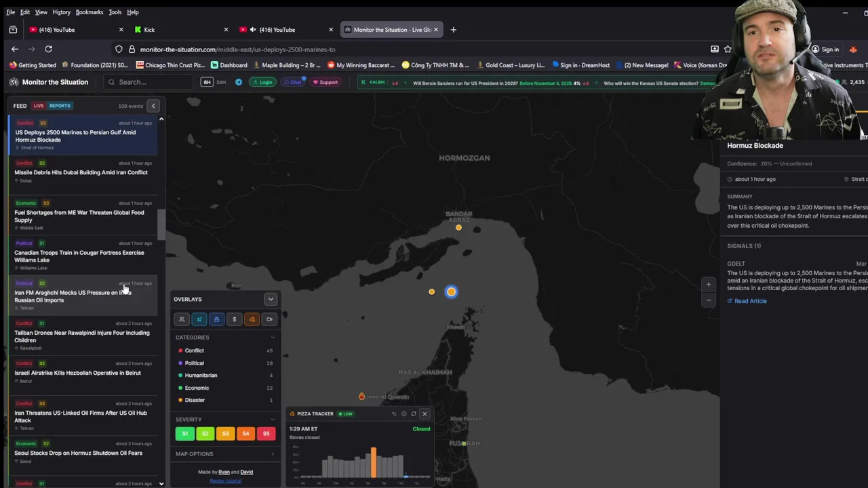Open the Tools menu

coord(115,12)
